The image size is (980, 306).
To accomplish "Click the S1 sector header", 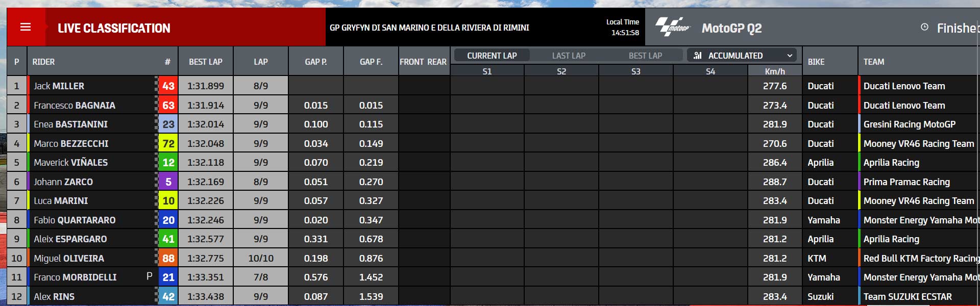I will pyautogui.click(x=487, y=71).
